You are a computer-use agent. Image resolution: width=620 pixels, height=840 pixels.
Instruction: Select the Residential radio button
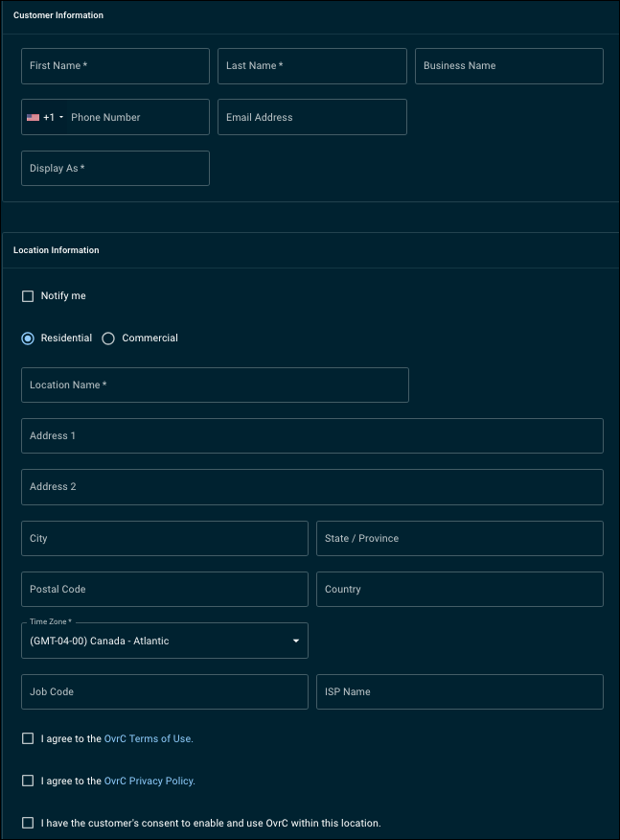(x=28, y=338)
